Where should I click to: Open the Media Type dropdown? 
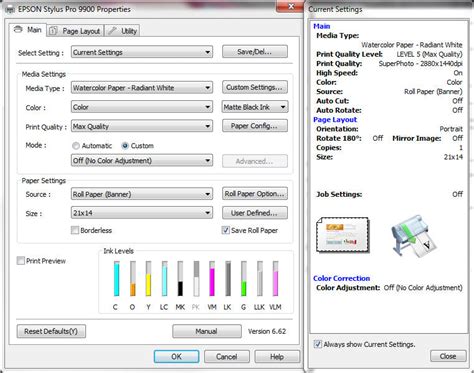142,88
